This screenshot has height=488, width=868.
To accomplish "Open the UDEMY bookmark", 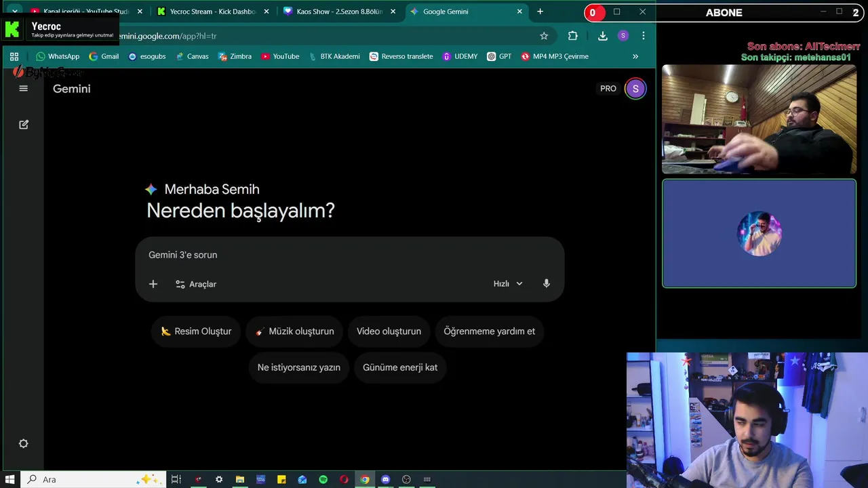I will point(460,56).
